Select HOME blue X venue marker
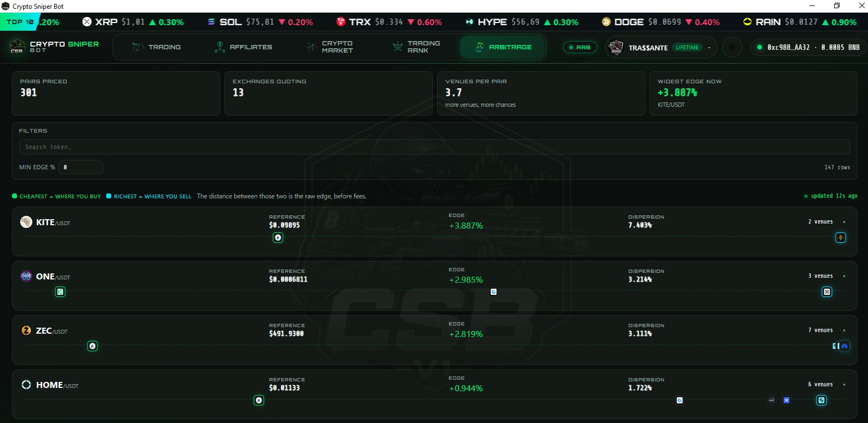Viewport: 868px width, 423px height. pyautogui.click(x=786, y=401)
